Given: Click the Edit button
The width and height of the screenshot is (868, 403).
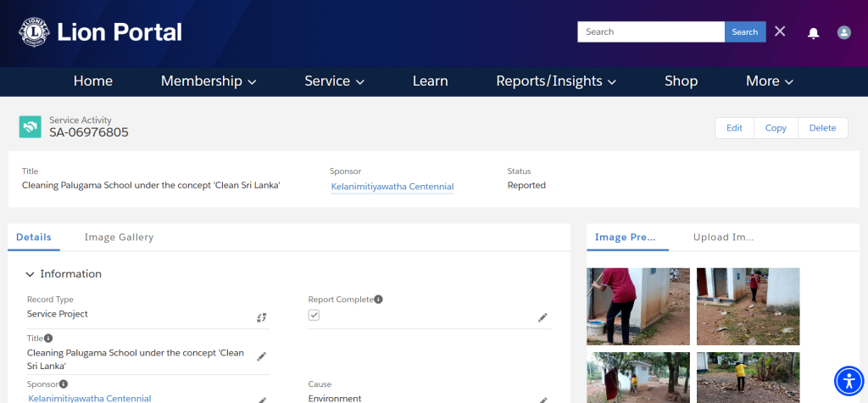Looking at the screenshot, I should tap(734, 128).
